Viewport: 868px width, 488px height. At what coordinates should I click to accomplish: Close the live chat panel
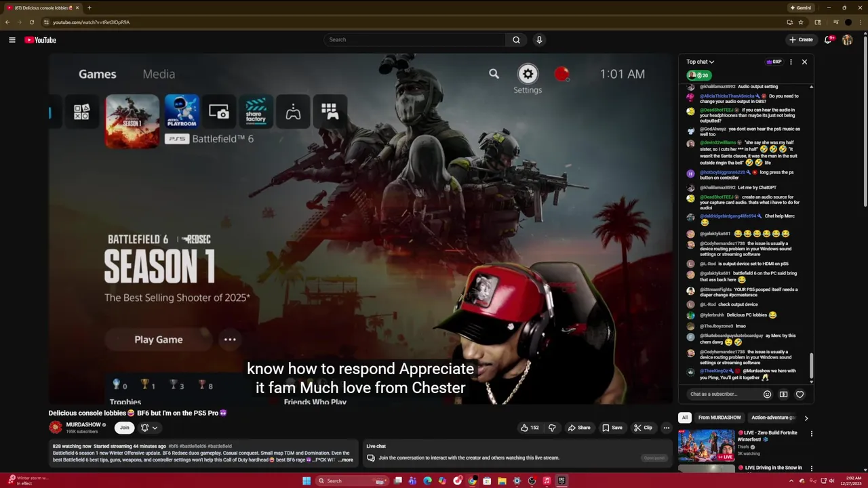click(804, 62)
